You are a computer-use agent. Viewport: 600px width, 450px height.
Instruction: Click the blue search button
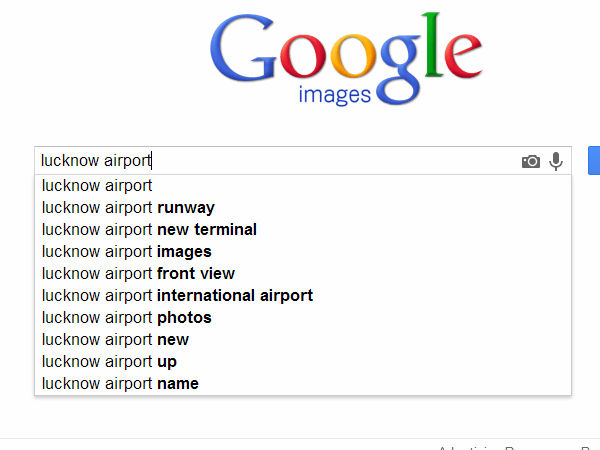point(593,161)
